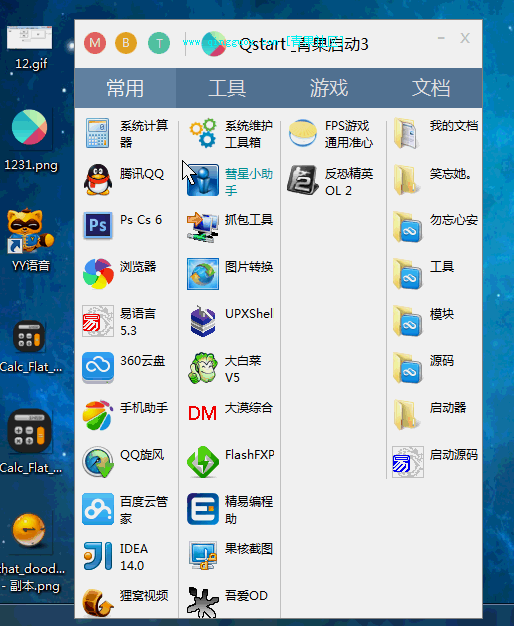
Task: Select upper Calc_Flat desktop icon
Action: click(x=30, y=347)
